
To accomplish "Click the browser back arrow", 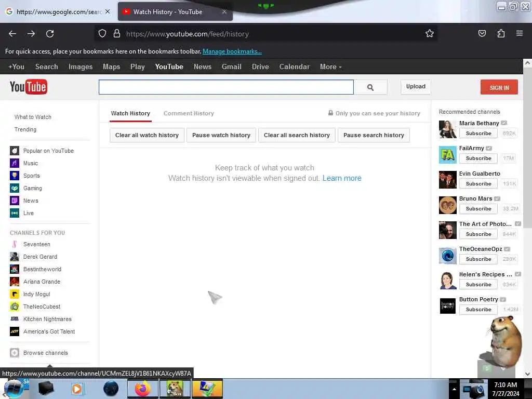I will [x=12, y=34].
